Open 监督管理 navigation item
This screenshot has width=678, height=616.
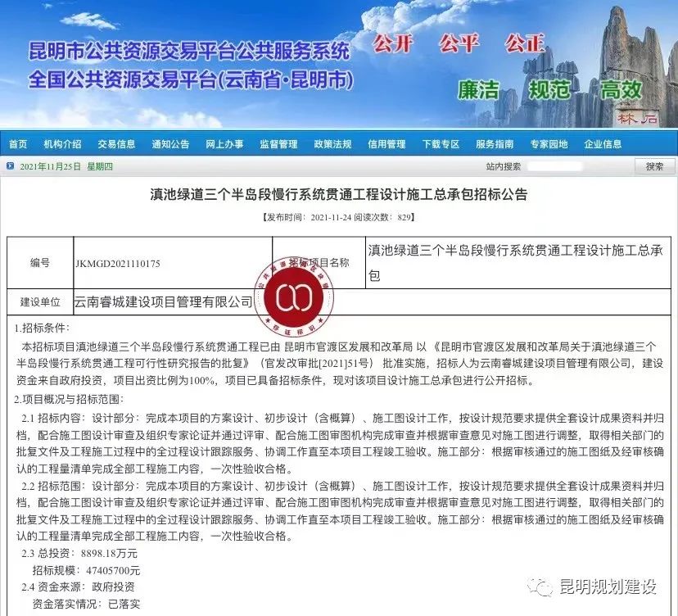[x=279, y=144]
